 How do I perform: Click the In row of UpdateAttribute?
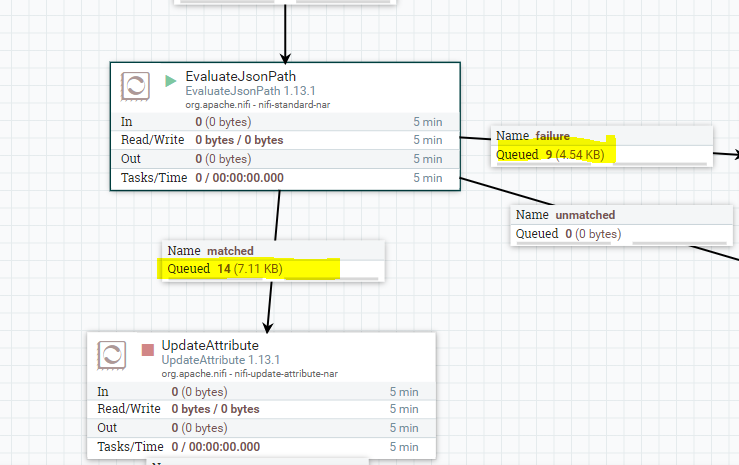click(x=261, y=392)
